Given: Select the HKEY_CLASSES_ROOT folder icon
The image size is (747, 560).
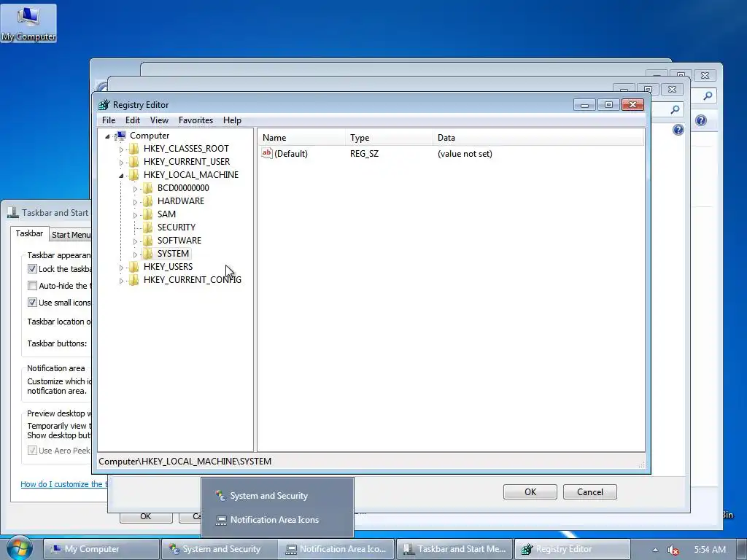Looking at the screenshot, I should pos(134,149).
